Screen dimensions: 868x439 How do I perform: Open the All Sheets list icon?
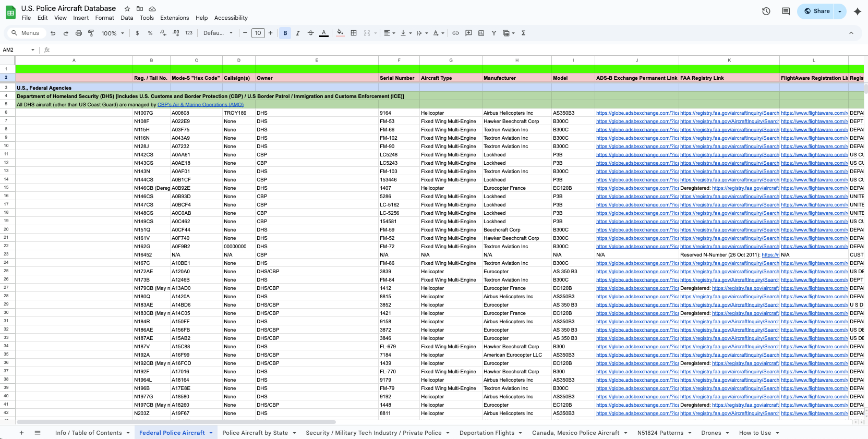pyautogui.click(x=38, y=433)
